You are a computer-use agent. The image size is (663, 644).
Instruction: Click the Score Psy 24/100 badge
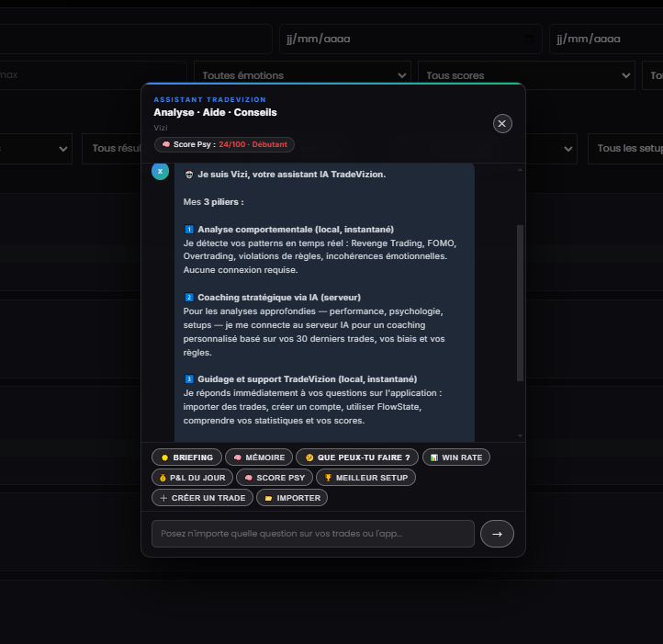(x=225, y=145)
